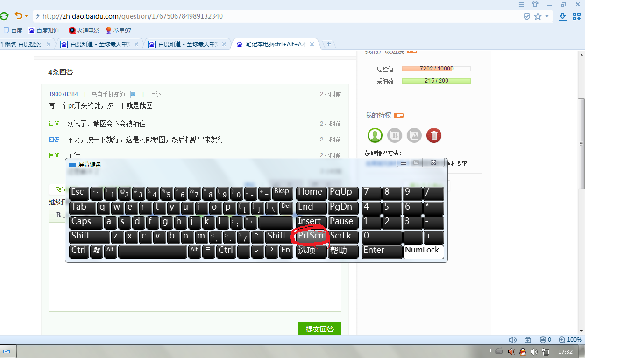This screenshot has width=638, height=364.
Task: Open the 拳皇97 bookmark
Action: click(x=118, y=30)
